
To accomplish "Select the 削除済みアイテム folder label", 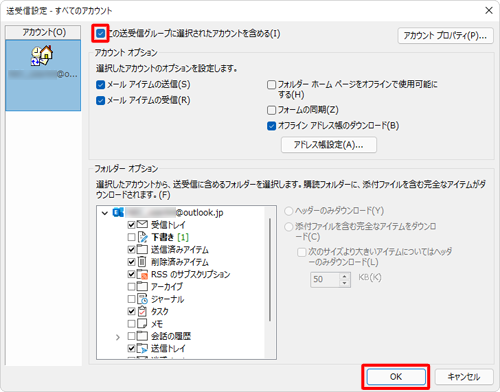I will [x=180, y=262].
